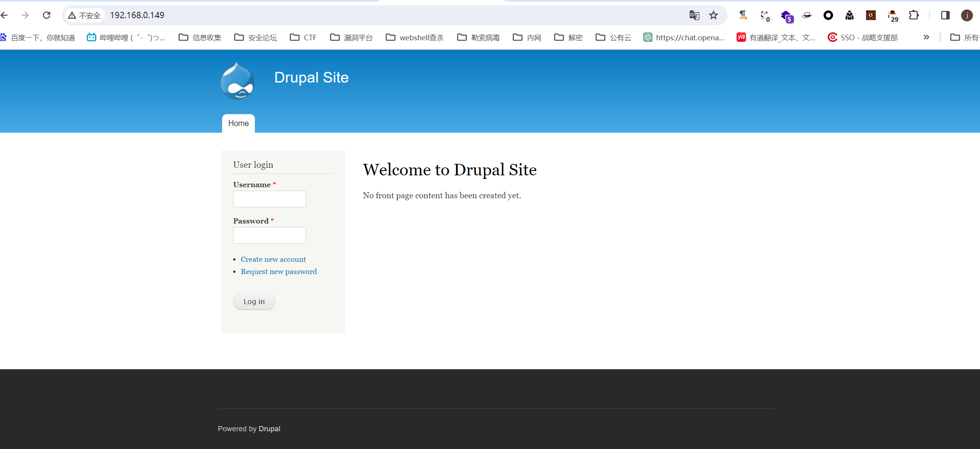The width and height of the screenshot is (980, 449).
Task: Go back with the back arrow
Action: coord(5,15)
